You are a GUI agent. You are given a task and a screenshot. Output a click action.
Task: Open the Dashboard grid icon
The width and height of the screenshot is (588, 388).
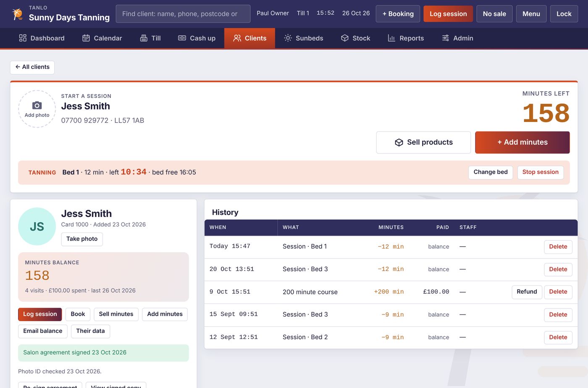point(23,38)
